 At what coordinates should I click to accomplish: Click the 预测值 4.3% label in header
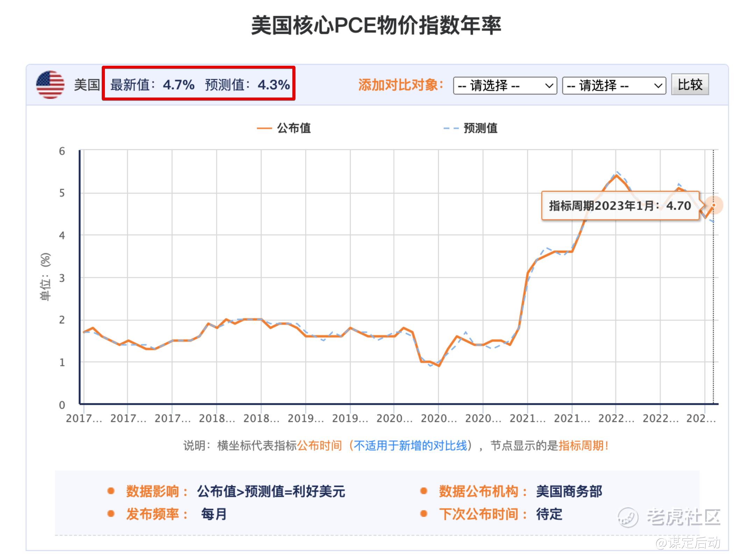coord(247,85)
